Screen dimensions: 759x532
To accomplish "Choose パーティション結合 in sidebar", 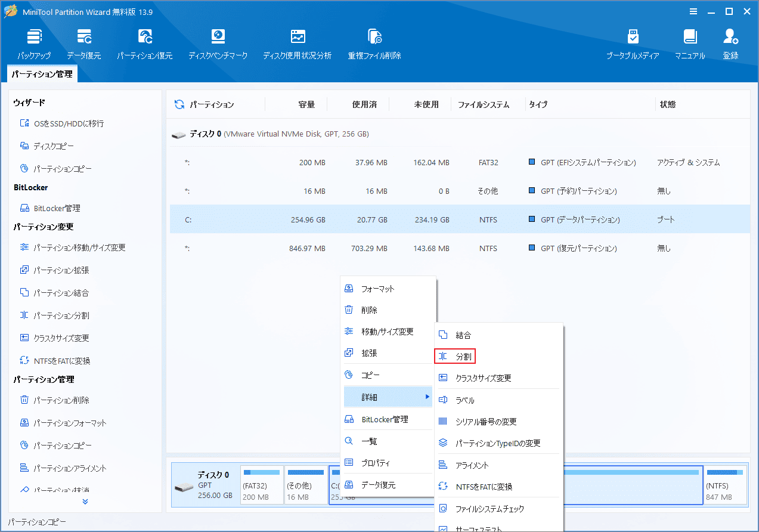I will pos(54,293).
